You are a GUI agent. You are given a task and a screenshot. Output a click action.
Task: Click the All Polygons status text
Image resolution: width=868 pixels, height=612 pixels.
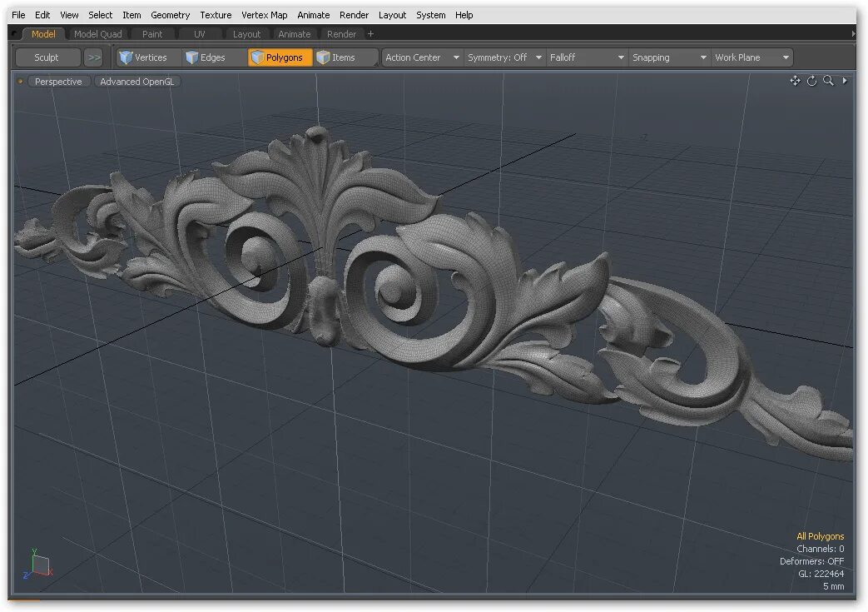821,535
